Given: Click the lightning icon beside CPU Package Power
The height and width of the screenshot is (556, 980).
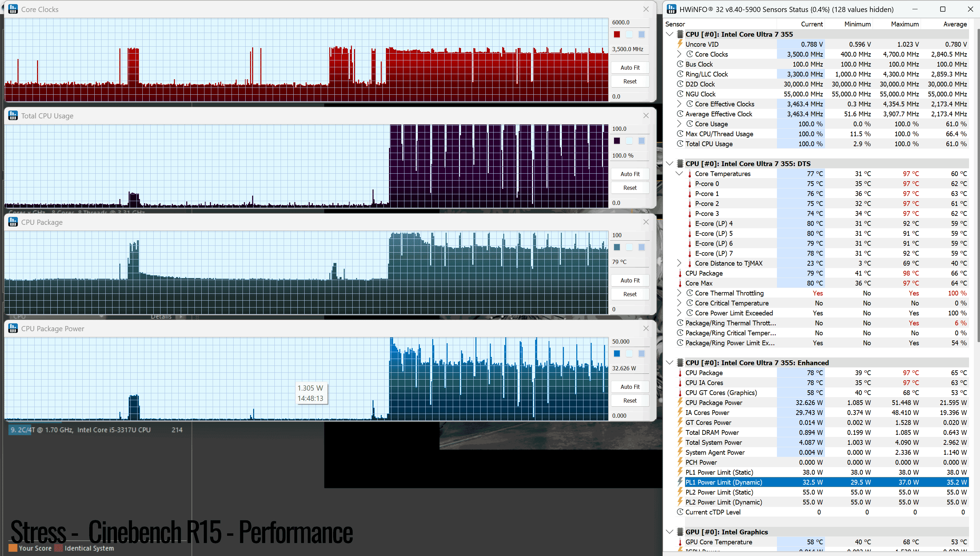Looking at the screenshot, I should (x=680, y=402).
